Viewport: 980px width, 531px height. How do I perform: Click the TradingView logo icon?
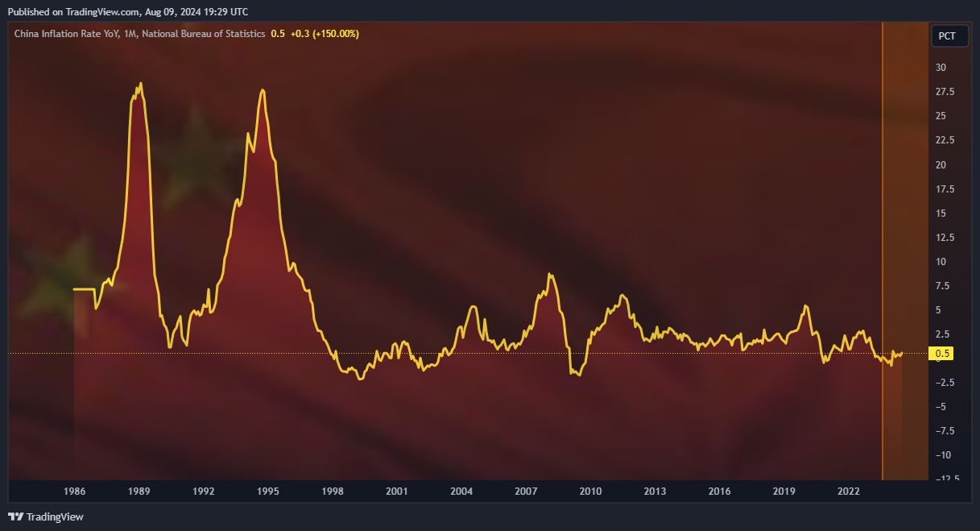[x=15, y=516]
